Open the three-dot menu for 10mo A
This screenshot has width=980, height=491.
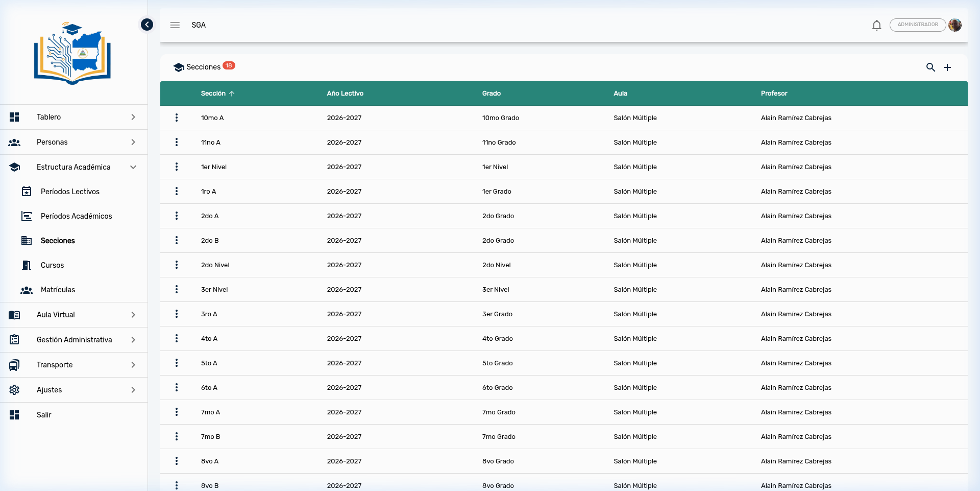177,118
